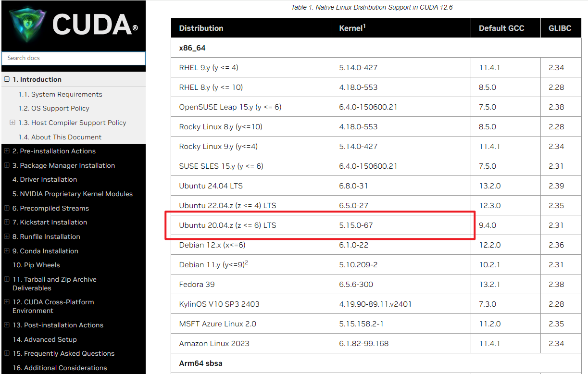Select "16. Additional Considerations"
This screenshot has width=588, height=374.
[x=59, y=368]
